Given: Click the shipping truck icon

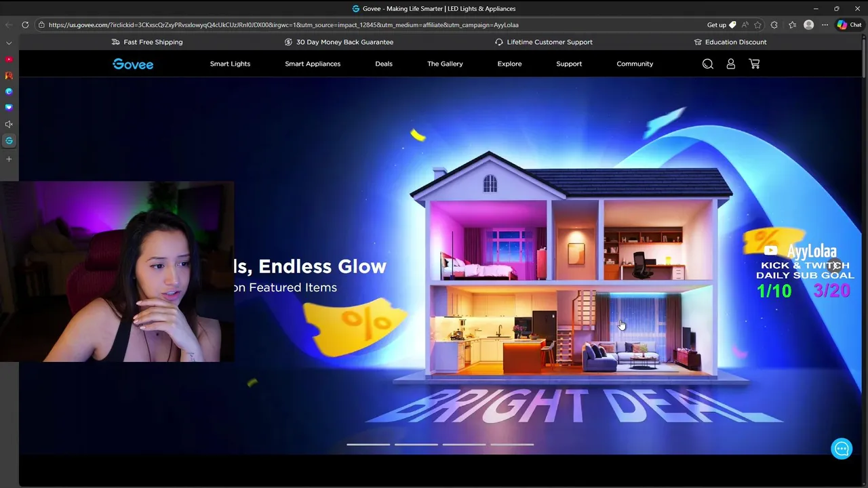Looking at the screenshot, I should tap(115, 42).
